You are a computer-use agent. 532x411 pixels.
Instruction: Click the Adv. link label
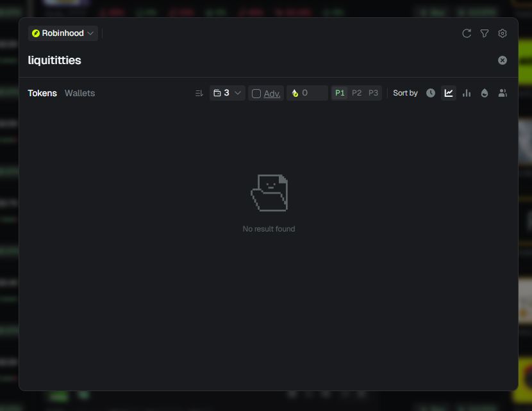(x=272, y=94)
